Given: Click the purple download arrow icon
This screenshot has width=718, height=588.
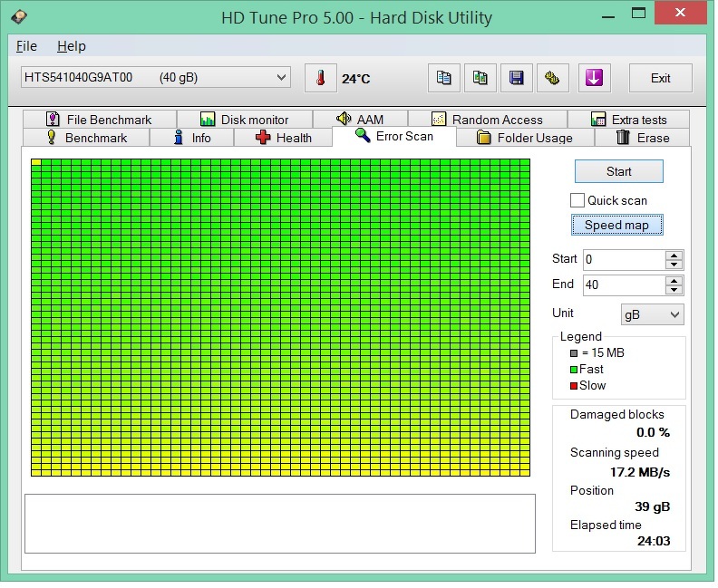Looking at the screenshot, I should [x=594, y=78].
